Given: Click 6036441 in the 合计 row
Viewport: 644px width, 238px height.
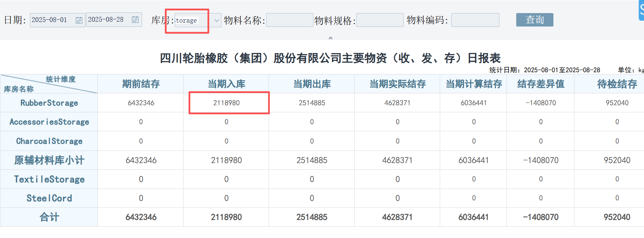Looking at the screenshot, I should [474, 217].
